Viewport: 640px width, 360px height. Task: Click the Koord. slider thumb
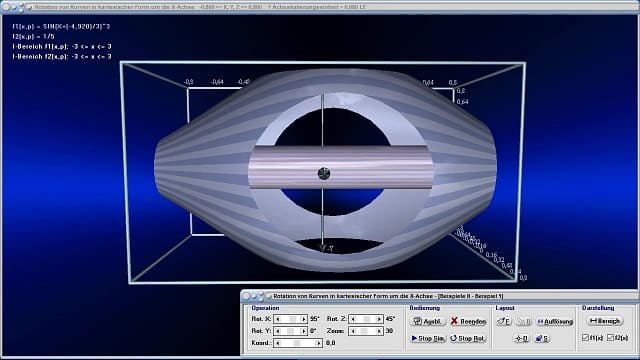[298, 343]
